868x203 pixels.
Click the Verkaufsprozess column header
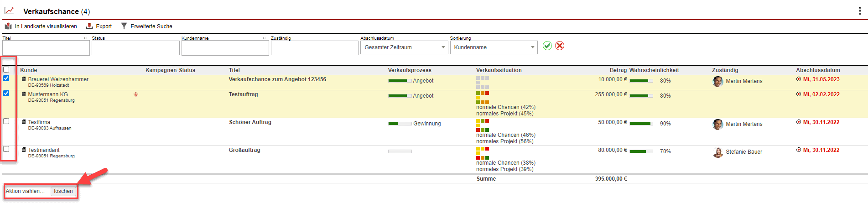[409, 70]
